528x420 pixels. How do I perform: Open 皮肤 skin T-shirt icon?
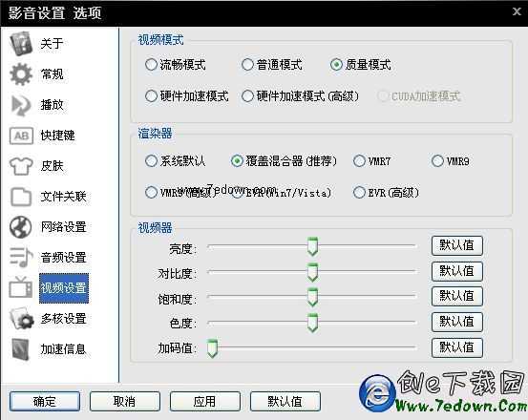click(21, 166)
